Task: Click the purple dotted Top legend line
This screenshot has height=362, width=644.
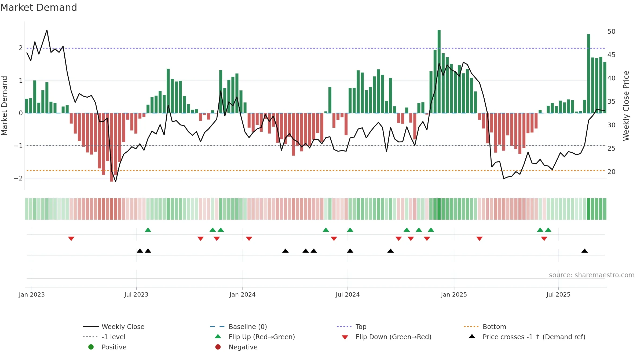Action: pyautogui.click(x=344, y=327)
